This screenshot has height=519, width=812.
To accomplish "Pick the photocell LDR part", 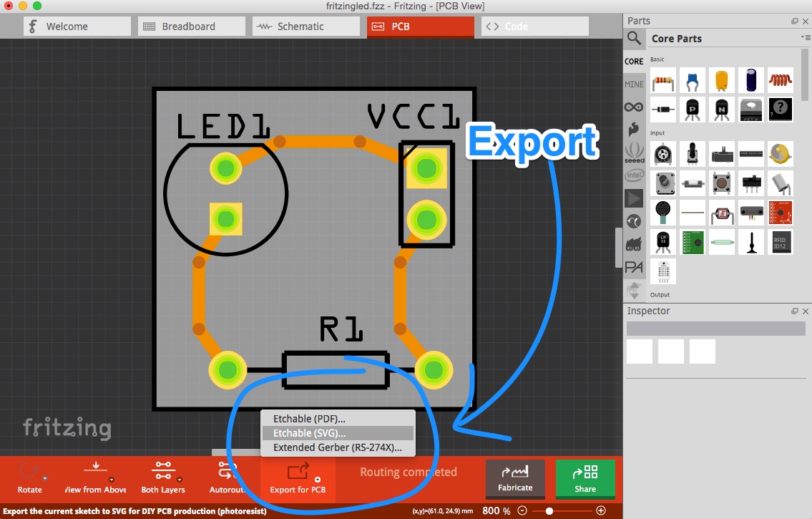I will click(x=722, y=213).
